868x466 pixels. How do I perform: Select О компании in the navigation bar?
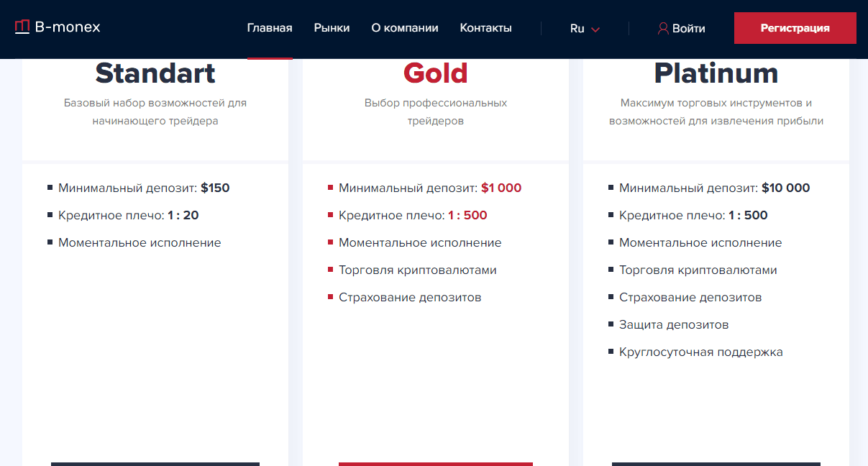pos(405,28)
